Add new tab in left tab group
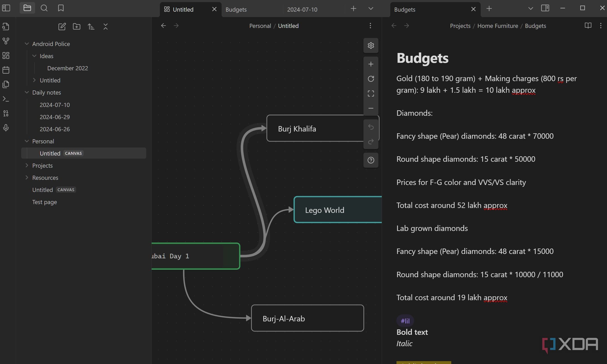 coord(354,9)
